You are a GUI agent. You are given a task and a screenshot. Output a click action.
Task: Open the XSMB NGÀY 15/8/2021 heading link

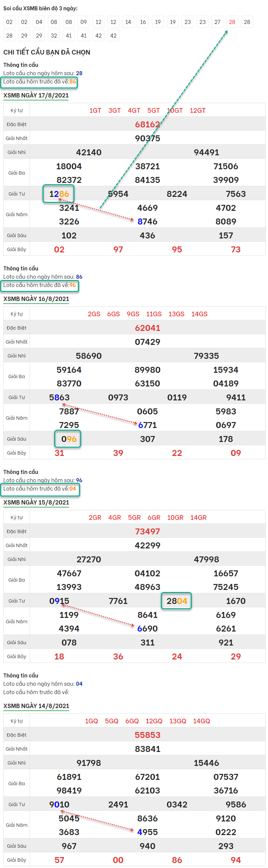tap(36, 503)
